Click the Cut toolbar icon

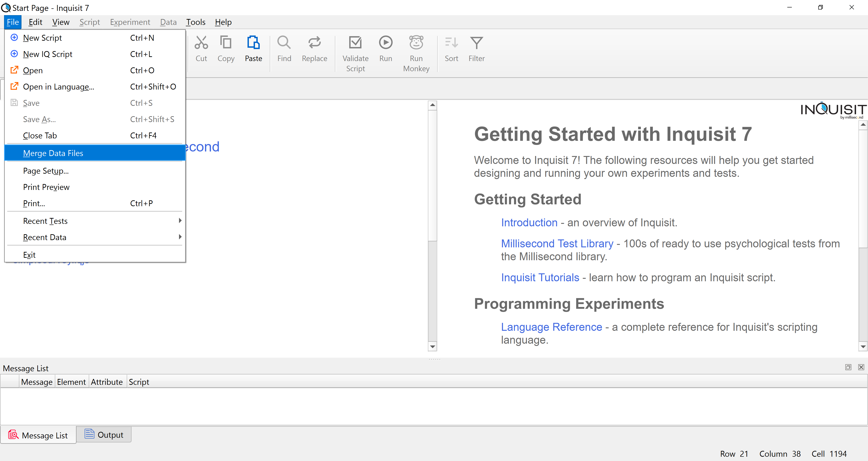(x=201, y=49)
